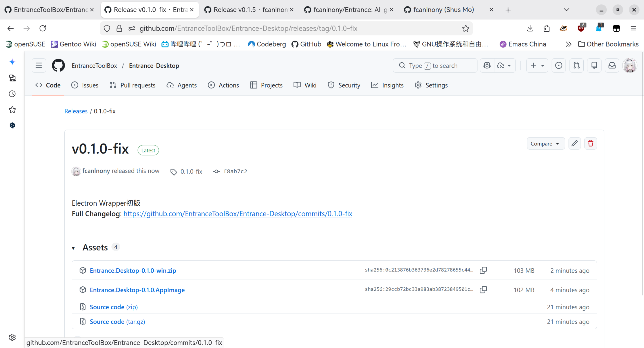Image resolution: width=644 pixels, height=348 pixels.
Task: Open the Security tab
Action: tap(344, 85)
